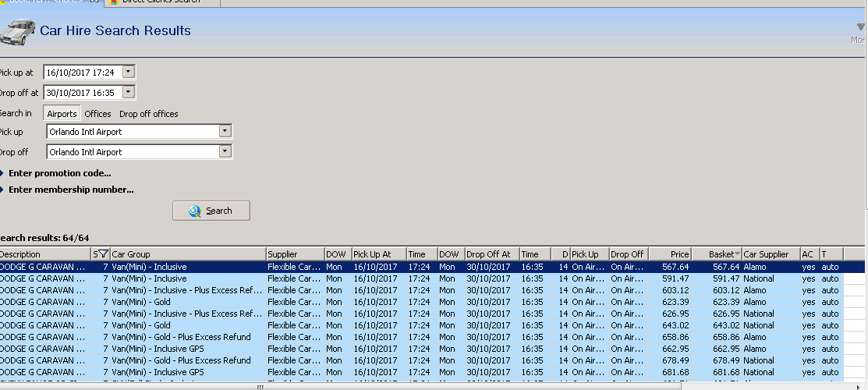This screenshot has height=390, width=868.
Task: Sort by the Supplier column header
Action: click(295, 254)
